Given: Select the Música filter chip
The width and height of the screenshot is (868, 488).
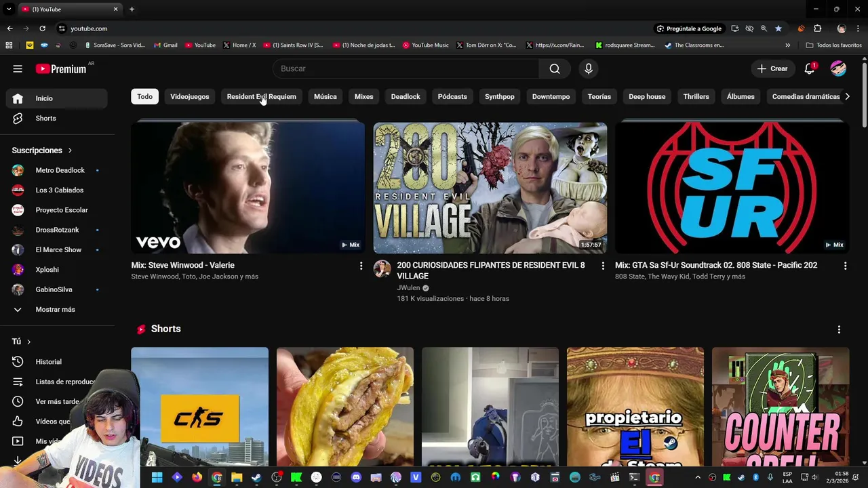Looking at the screenshot, I should tap(325, 96).
